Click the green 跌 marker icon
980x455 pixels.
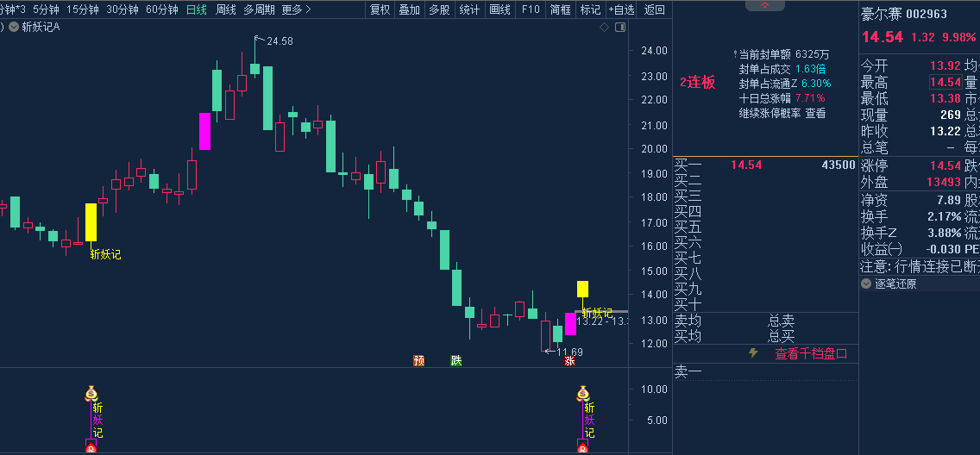pos(456,361)
